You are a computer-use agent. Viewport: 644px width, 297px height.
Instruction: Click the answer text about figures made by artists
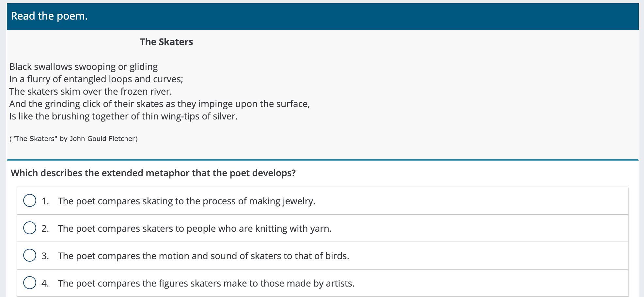tap(206, 283)
